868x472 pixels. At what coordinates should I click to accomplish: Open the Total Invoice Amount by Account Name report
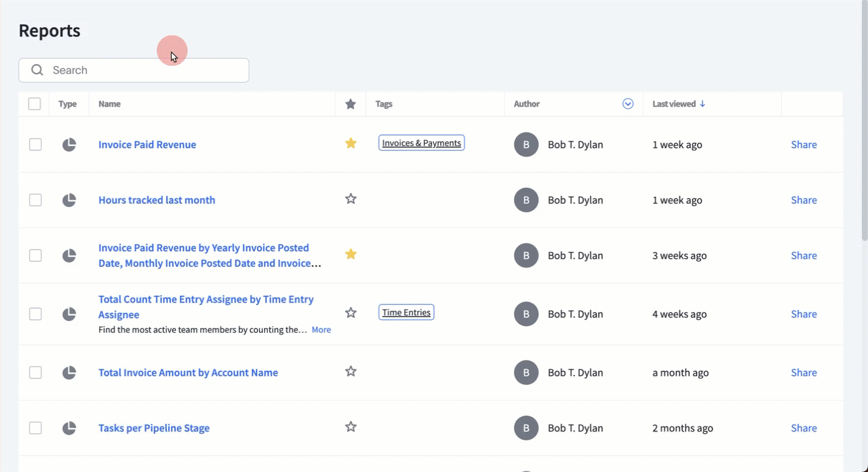point(188,373)
